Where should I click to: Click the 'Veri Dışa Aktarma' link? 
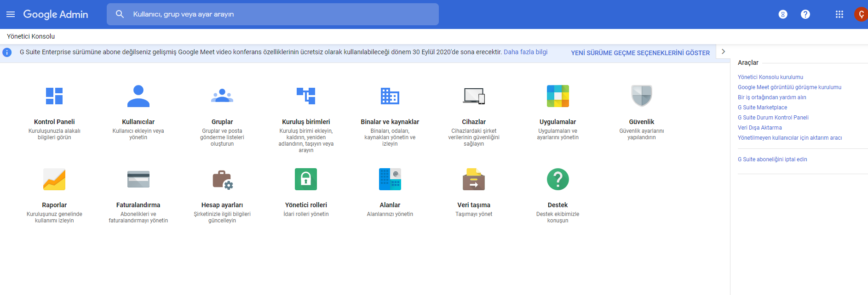click(x=759, y=128)
